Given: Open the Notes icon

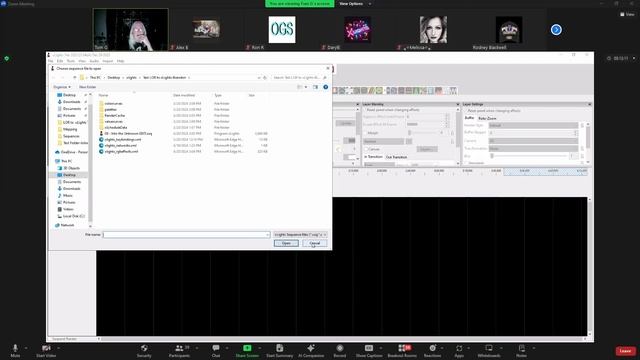Looking at the screenshot, I should [522, 348].
